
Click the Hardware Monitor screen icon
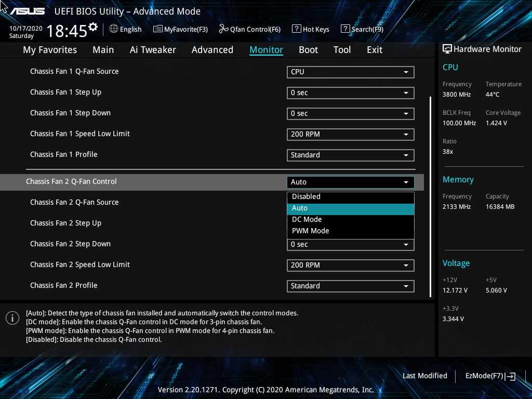[x=447, y=49]
